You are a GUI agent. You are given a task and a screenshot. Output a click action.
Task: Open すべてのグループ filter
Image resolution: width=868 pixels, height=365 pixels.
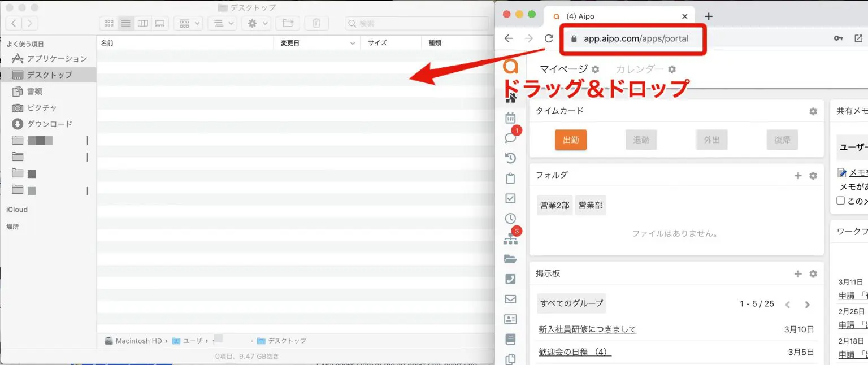(571, 303)
